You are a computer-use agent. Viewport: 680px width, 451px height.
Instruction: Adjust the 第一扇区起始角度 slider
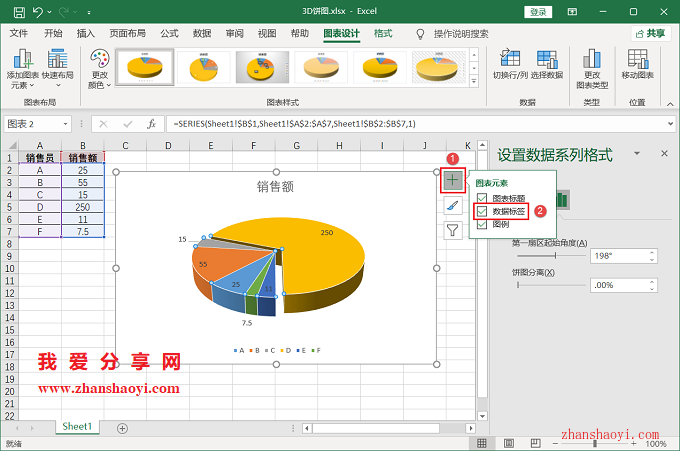tap(551, 256)
